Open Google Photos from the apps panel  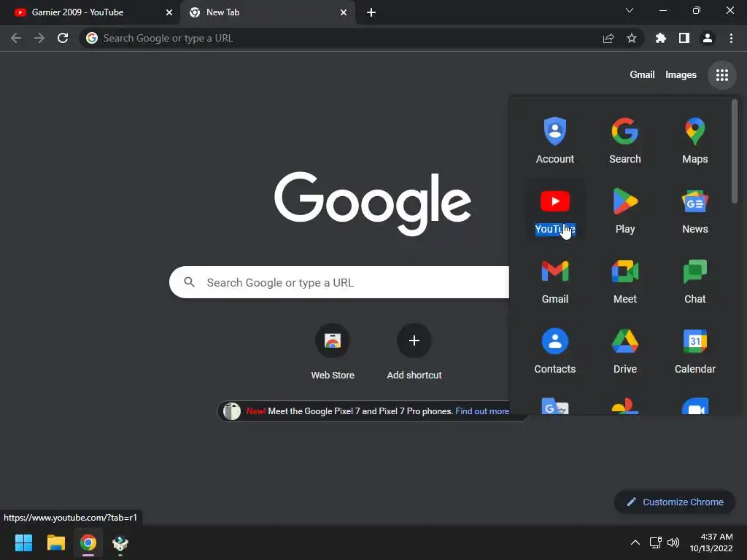(624, 405)
